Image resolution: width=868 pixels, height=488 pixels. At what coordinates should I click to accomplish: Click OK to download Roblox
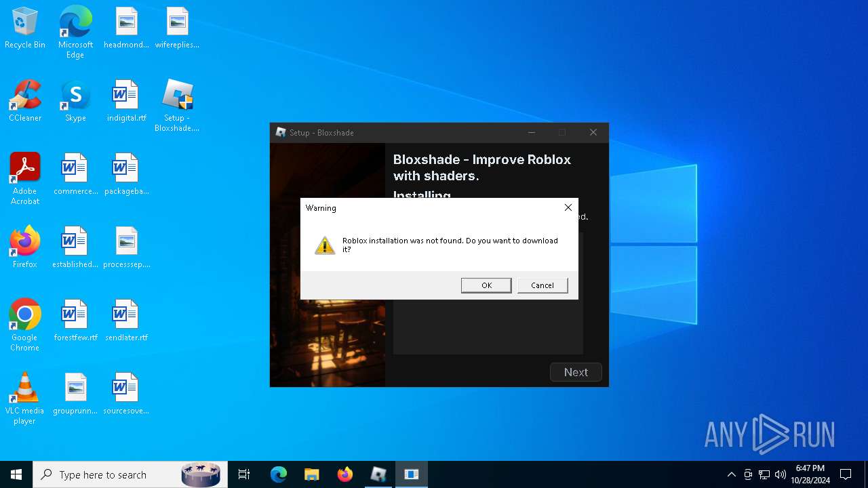(486, 285)
